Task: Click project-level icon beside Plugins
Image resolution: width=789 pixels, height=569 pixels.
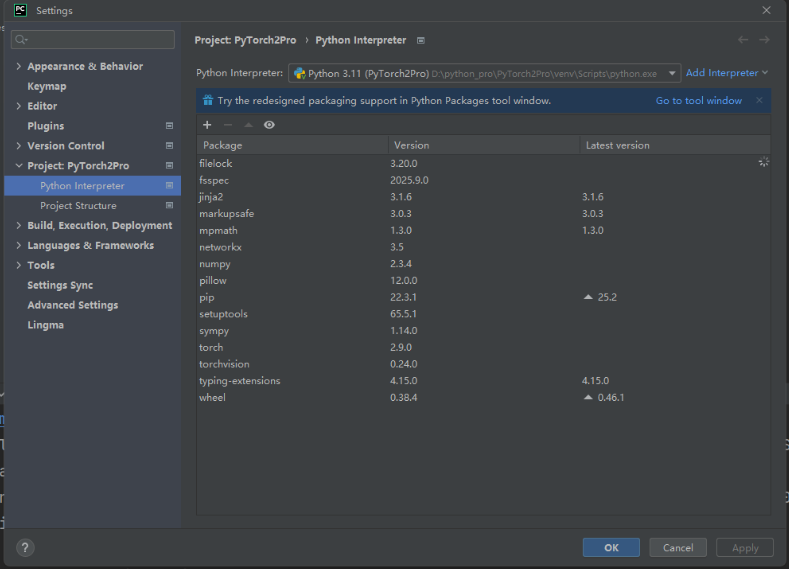Action: click(170, 126)
